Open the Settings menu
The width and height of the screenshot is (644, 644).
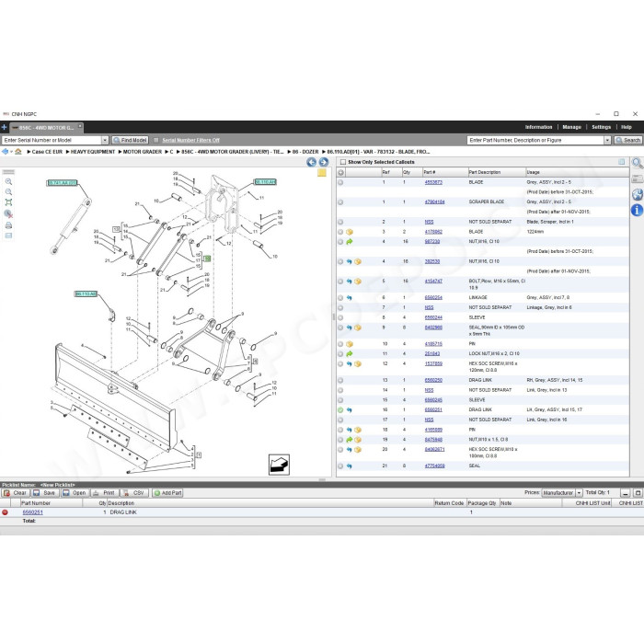point(602,127)
